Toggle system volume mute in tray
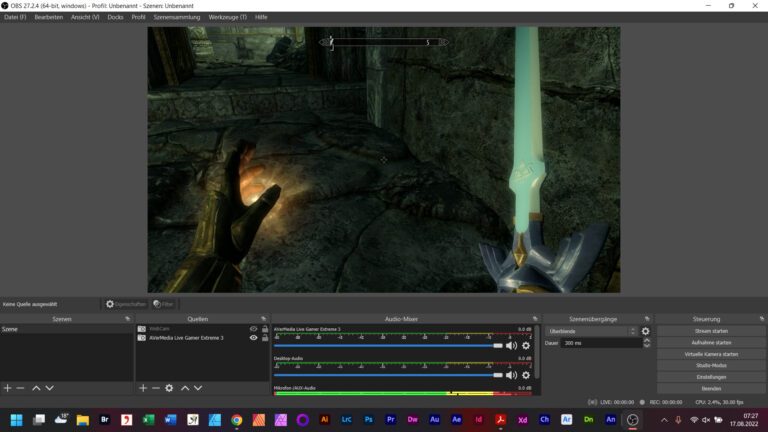Screen dimensions: 768x432 click(706, 420)
